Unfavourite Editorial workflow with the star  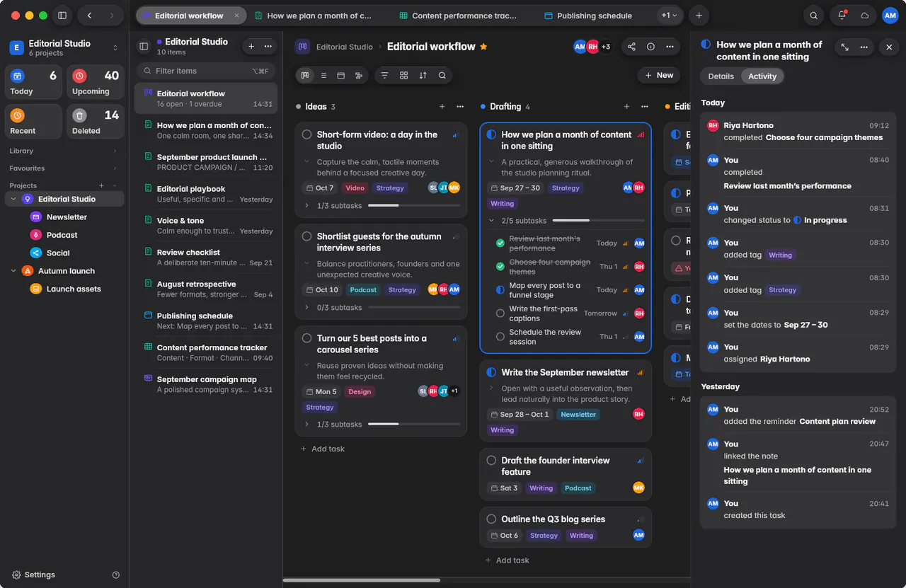[x=483, y=47]
